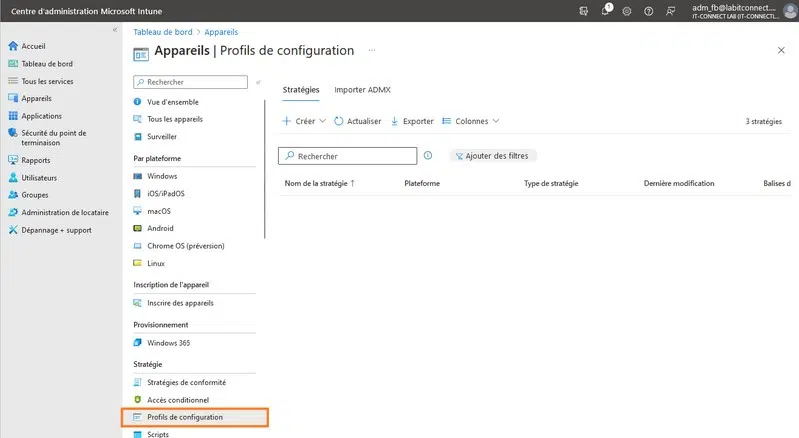
Task: Click the submenu vertical scrollbar
Action: tap(264, 169)
